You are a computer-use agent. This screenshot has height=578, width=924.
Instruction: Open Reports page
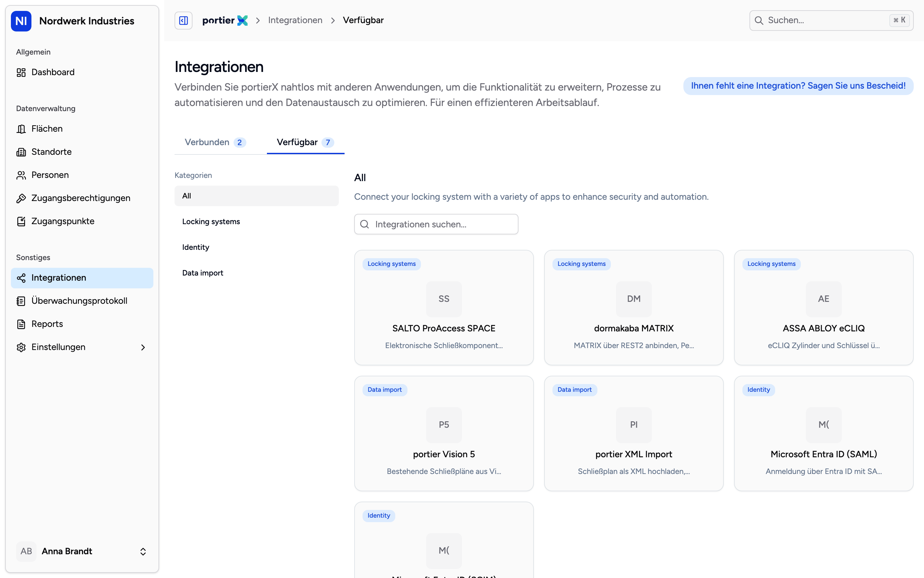click(x=82, y=324)
